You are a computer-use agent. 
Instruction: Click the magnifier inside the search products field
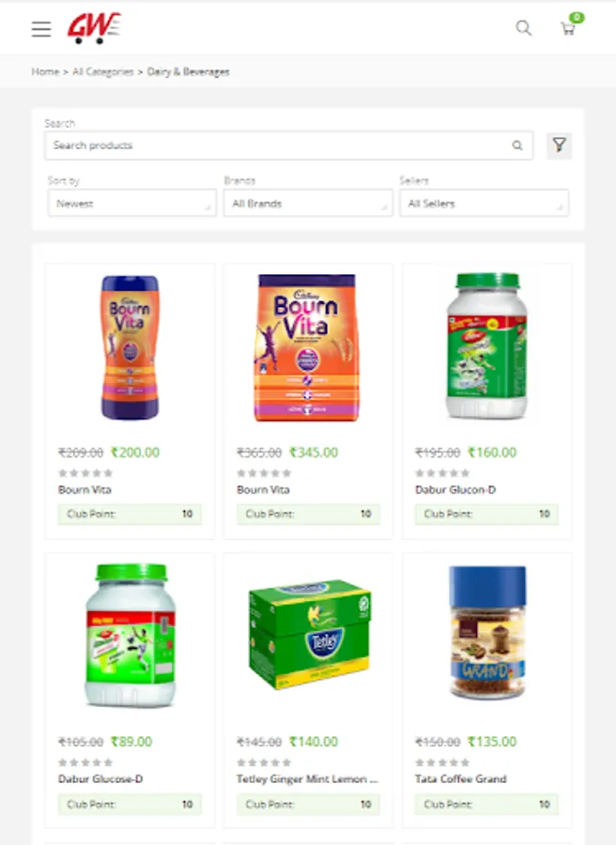point(516,146)
